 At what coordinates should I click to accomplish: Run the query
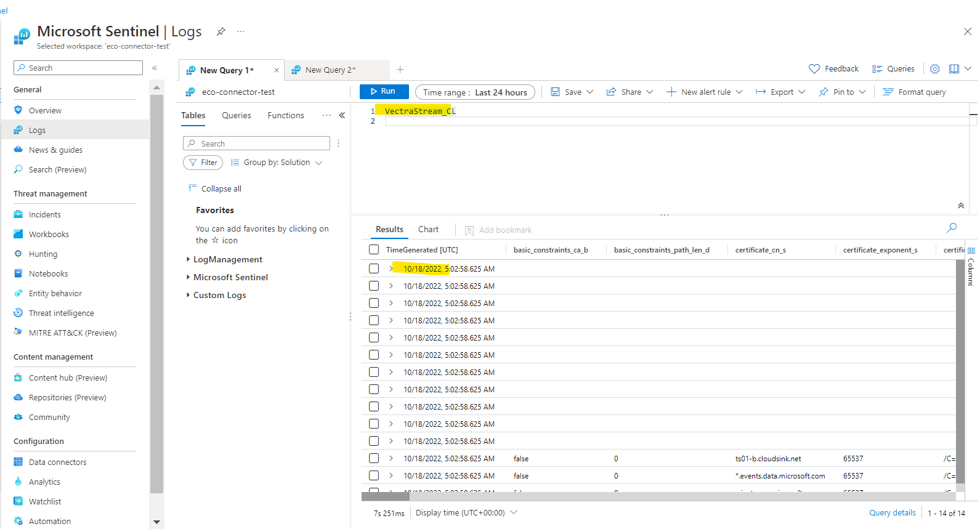coord(384,91)
